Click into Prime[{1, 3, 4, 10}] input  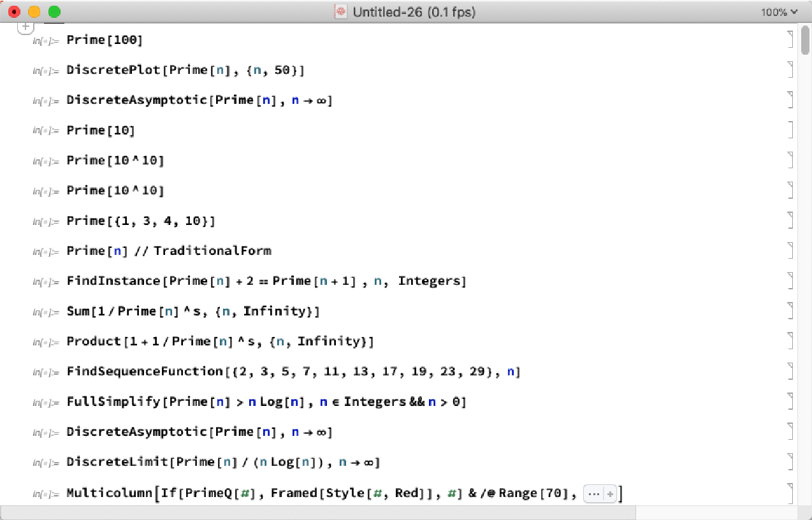pos(140,221)
